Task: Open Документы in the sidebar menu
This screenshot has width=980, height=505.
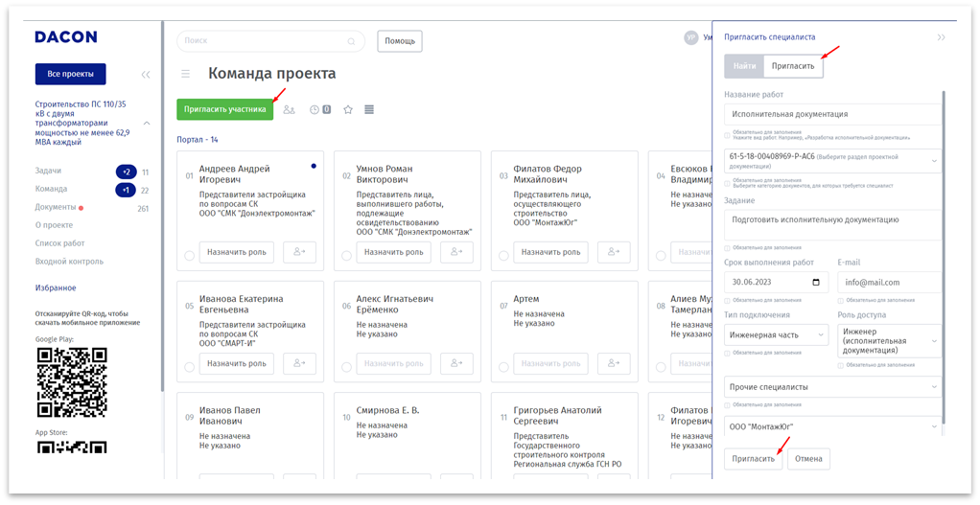Action: 56,207
